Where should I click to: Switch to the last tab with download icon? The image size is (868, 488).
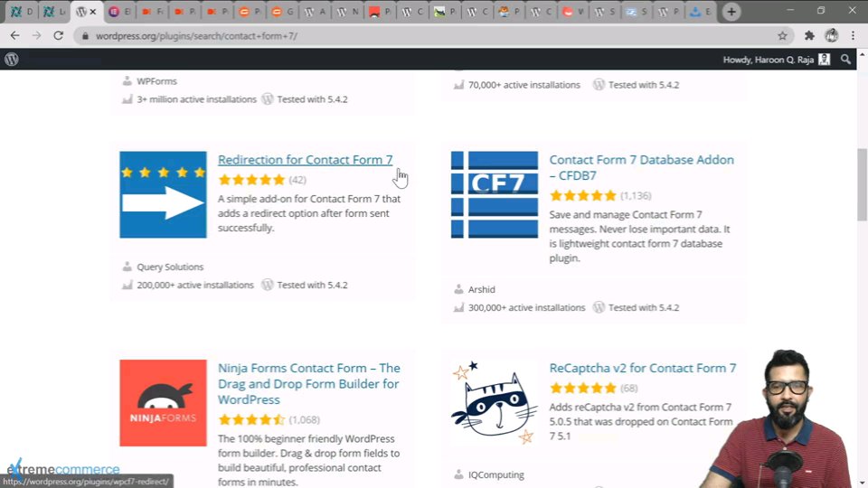701,12
